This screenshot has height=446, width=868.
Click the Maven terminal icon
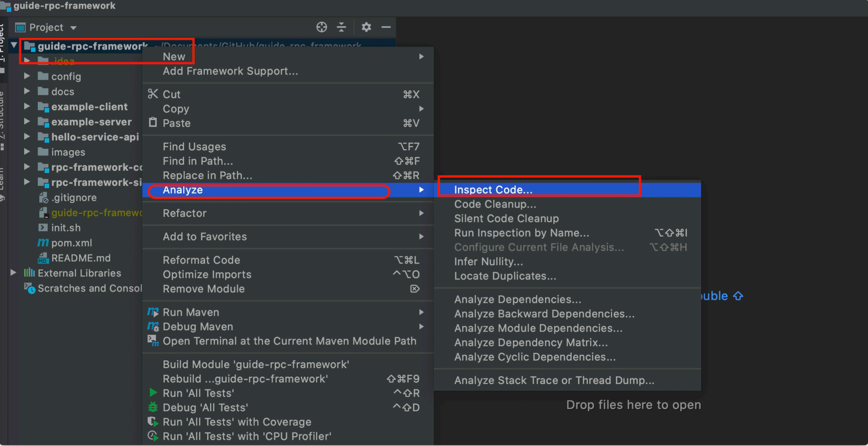point(153,341)
